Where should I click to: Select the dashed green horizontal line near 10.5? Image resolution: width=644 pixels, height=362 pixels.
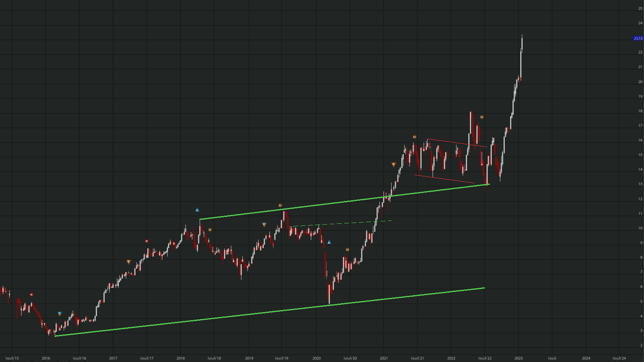pyautogui.click(x=342, y=223)
